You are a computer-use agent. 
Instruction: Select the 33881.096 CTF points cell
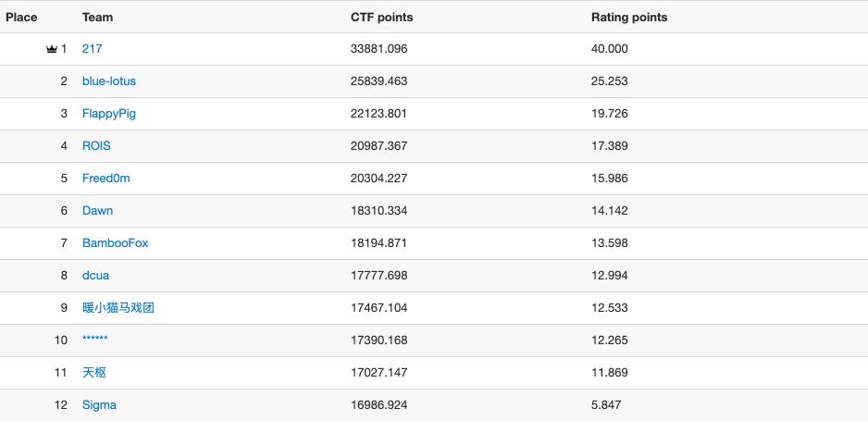(378, 49)
